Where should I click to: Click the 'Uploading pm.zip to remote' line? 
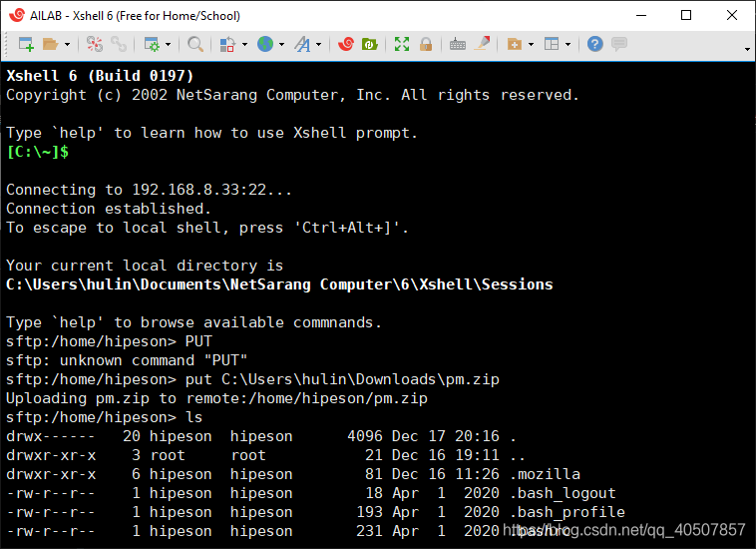tap(216, 398)
